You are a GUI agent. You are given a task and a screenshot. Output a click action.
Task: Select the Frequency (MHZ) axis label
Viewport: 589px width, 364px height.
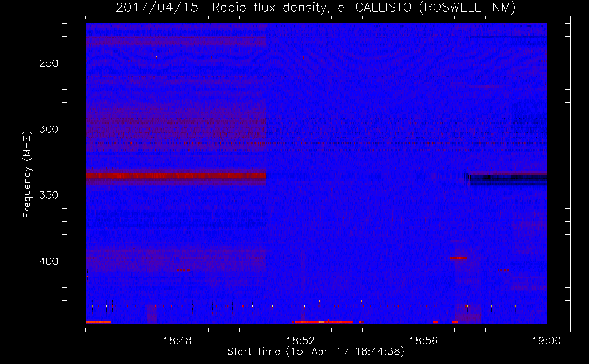tap(27, 174)
